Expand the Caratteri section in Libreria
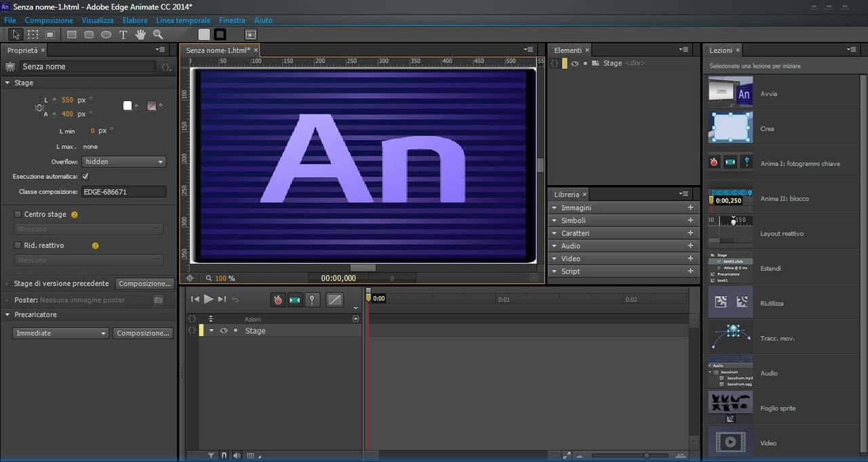The height and width of the screenshot is (462, 868). point(554,233)
